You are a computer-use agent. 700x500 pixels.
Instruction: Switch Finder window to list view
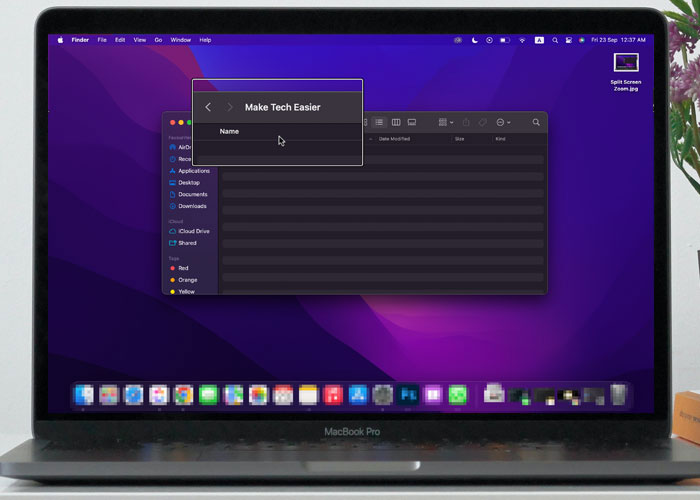(379, 122)
